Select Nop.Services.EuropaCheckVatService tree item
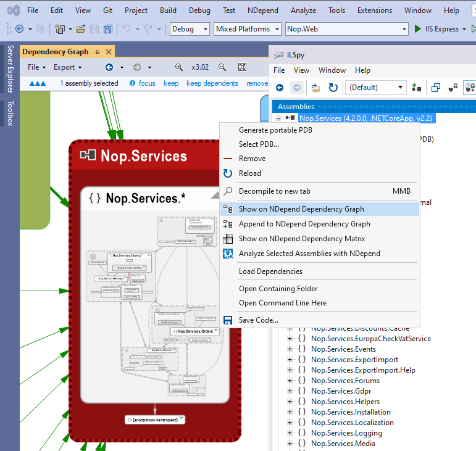 tap(371, 339)
